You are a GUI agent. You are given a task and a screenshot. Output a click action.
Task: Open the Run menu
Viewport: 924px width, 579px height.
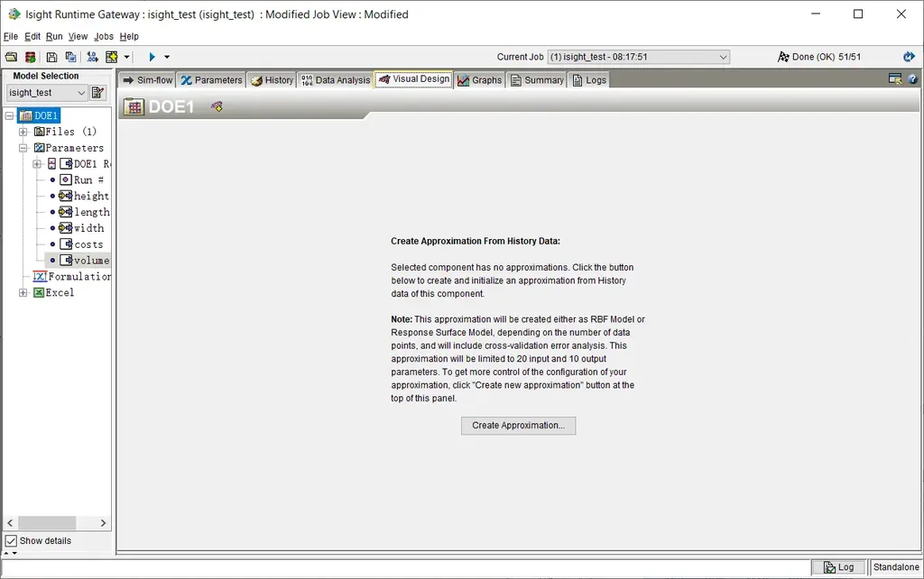54,36
